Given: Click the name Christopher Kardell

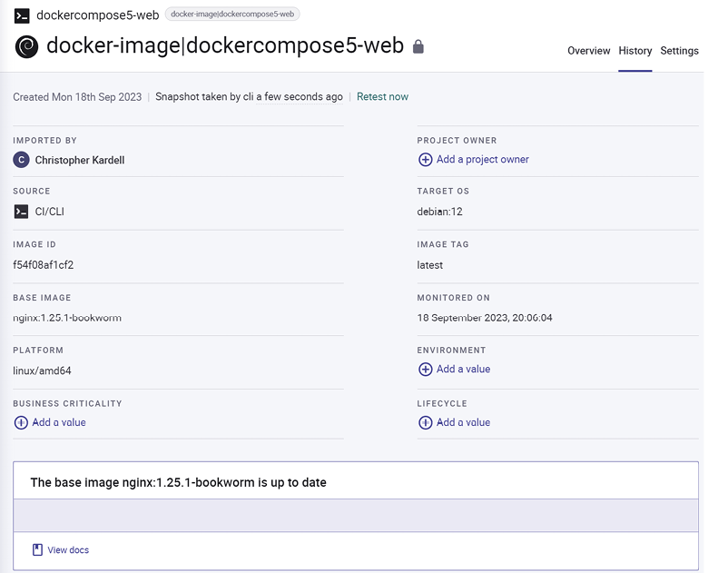Looking at the screenshot, I should click(x=80, y=160).
